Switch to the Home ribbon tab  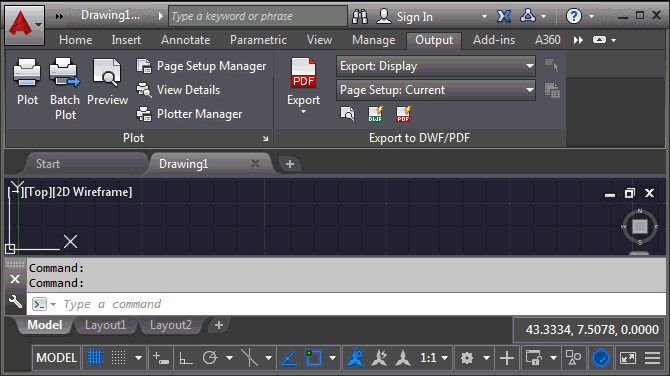coord(76,40)
